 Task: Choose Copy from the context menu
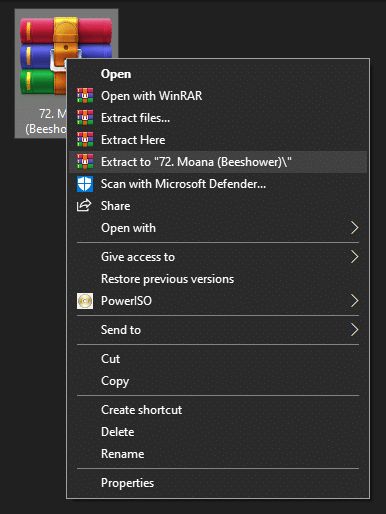click(x=115, y=381)
